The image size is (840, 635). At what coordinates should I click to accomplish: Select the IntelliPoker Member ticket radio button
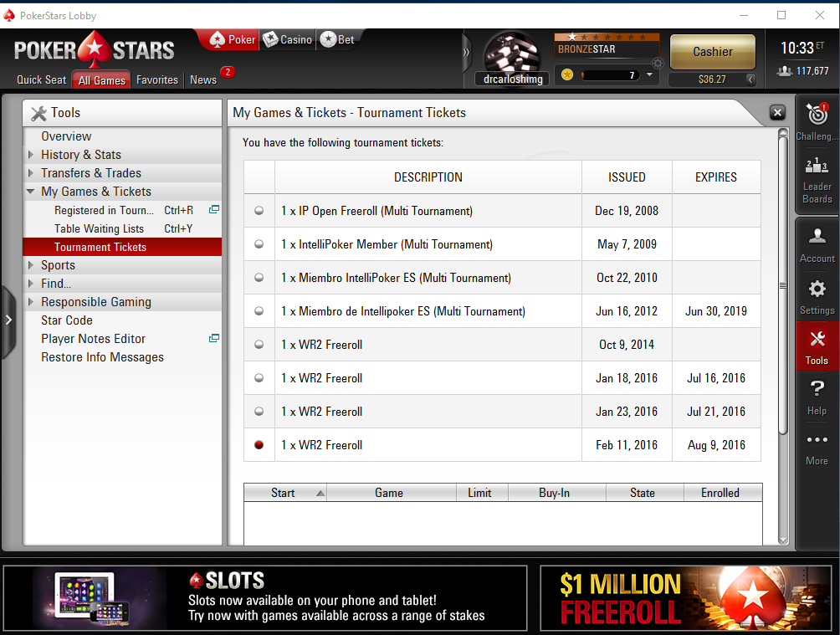(x=259, y=243)
